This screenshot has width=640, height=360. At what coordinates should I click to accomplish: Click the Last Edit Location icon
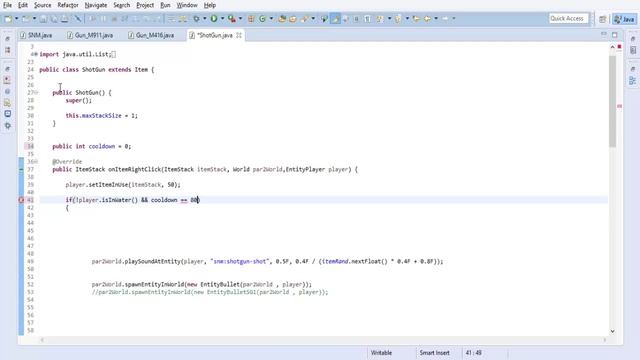coord(416,19)
